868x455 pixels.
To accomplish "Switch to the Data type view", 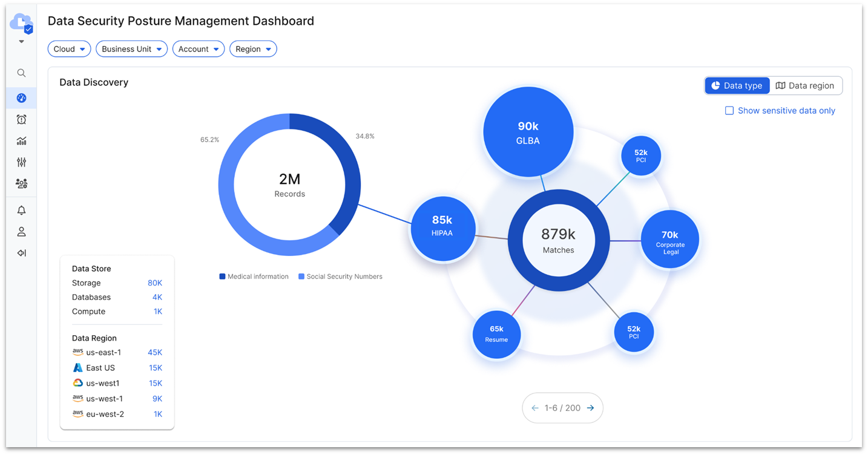I will point(737,86).
